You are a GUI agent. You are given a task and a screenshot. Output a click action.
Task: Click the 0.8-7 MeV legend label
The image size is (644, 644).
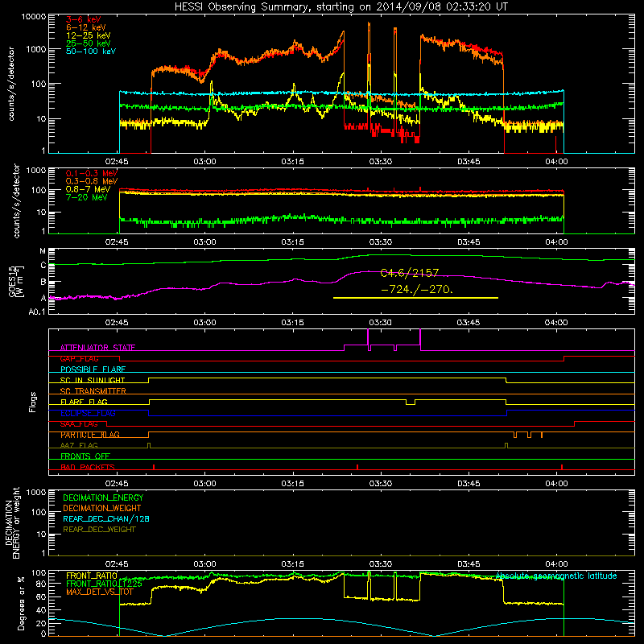pos(89,189)
